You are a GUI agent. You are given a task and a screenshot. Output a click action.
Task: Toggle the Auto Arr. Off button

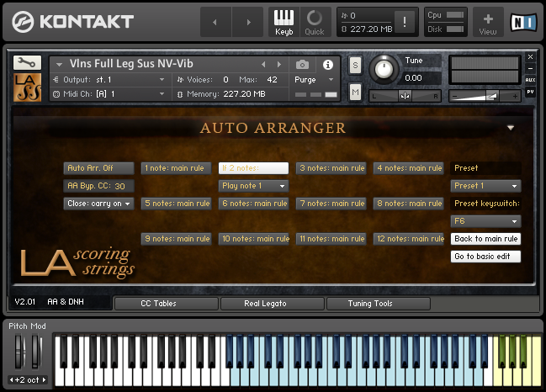98,168
